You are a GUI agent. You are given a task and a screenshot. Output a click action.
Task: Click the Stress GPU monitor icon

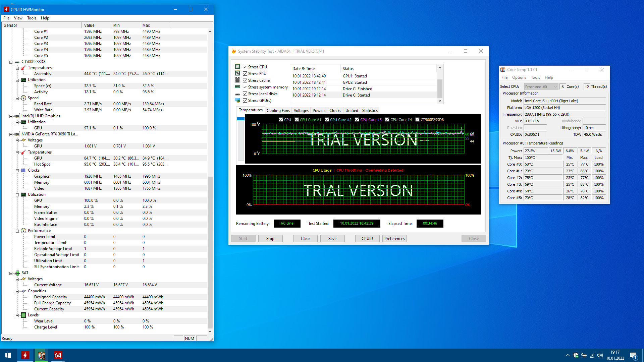point(237,100)
